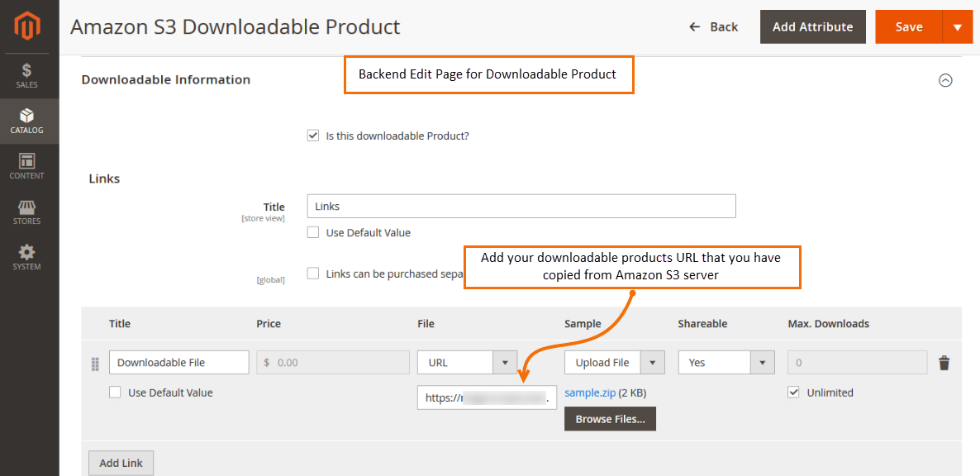Grab the drag handle of link row
This screenshot has width=980, height=476.
[x=96, y=363]
